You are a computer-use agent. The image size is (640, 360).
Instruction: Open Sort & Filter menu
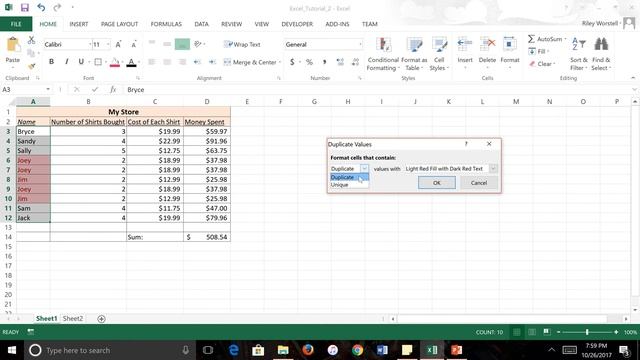pyautogui.click(x=579, y=54)
